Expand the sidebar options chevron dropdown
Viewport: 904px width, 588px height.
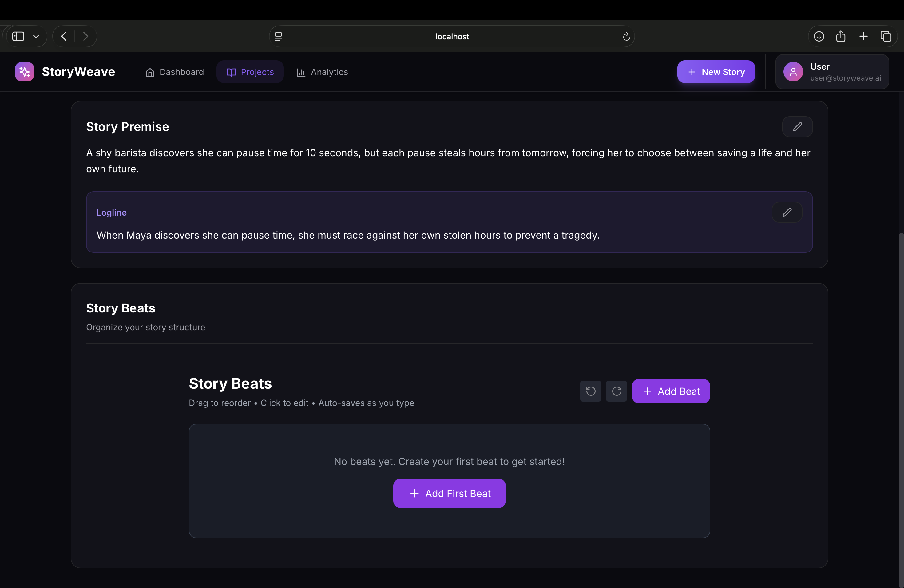pyautogui.click(x=36, y=37)
